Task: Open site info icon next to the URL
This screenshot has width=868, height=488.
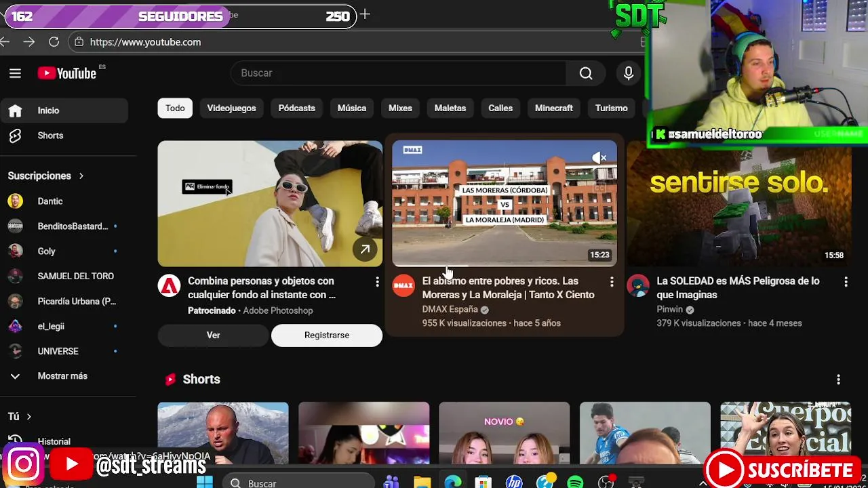Action: (79, 42)
